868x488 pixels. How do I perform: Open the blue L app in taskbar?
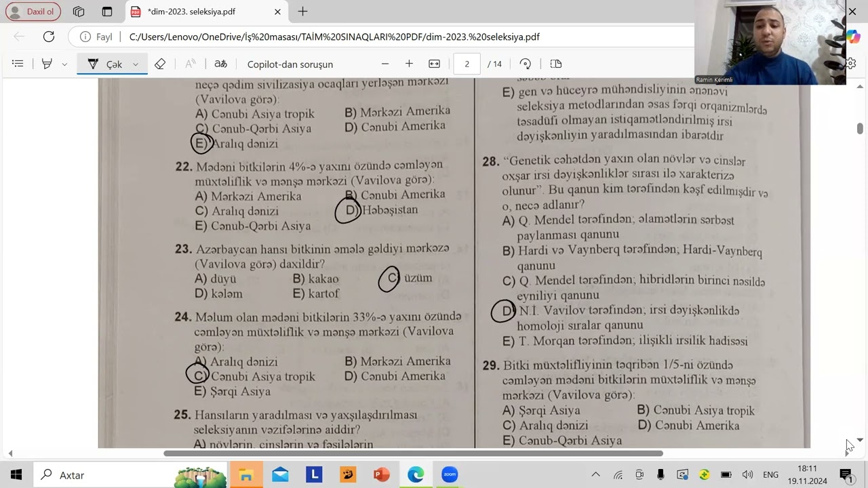pos(314,475)
